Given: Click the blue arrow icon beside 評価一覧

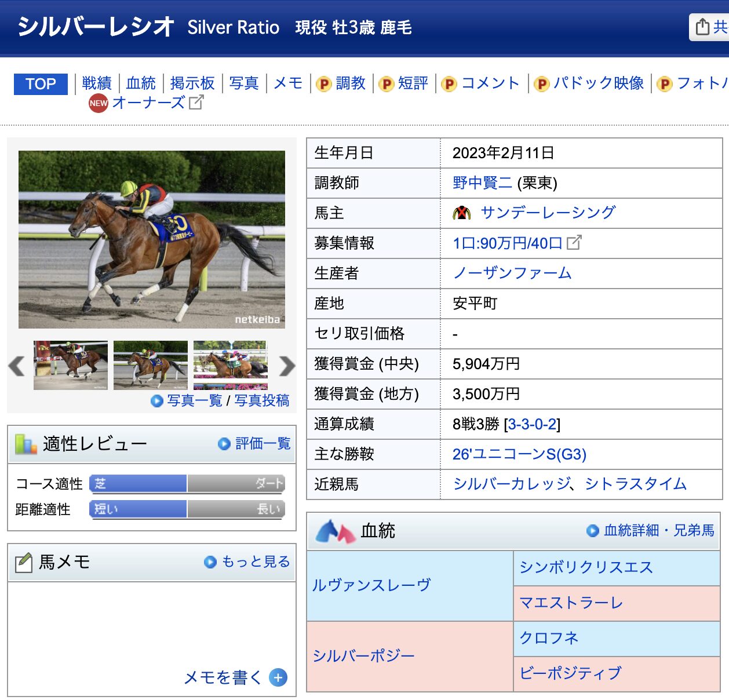Looking at the screenshot, I should click(224, 444).
